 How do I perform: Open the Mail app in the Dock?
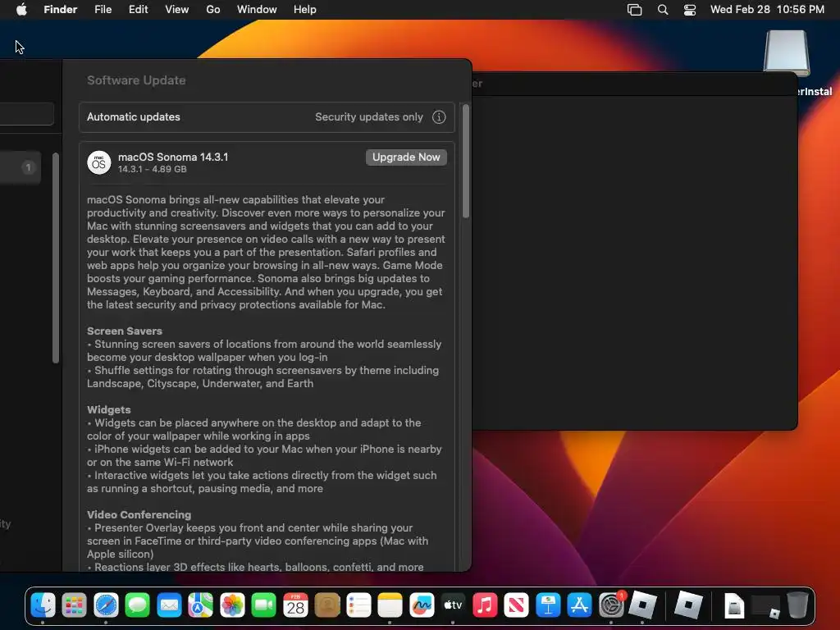[169, 605]
